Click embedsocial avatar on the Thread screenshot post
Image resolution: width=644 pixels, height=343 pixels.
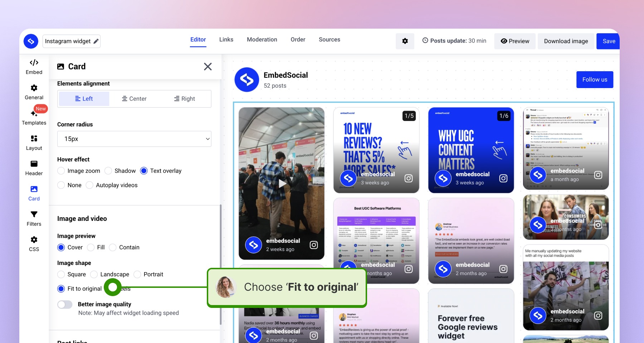[x=538, y=175]
